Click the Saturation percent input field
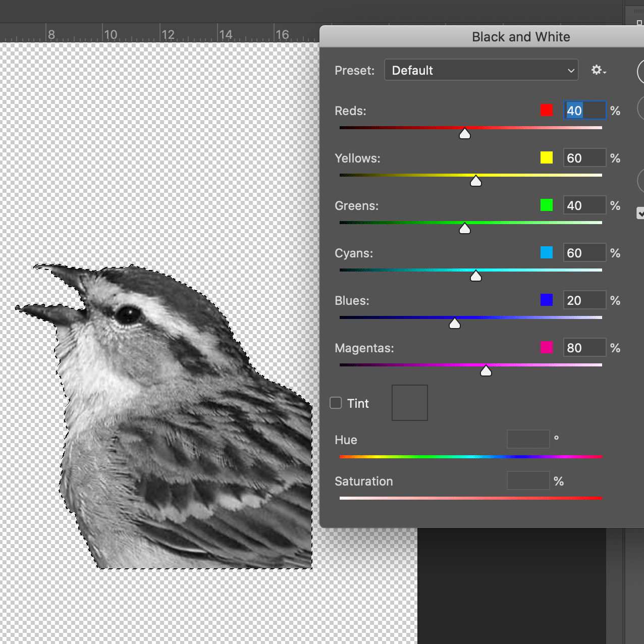644x644 pixels. (x=528, y=480)
